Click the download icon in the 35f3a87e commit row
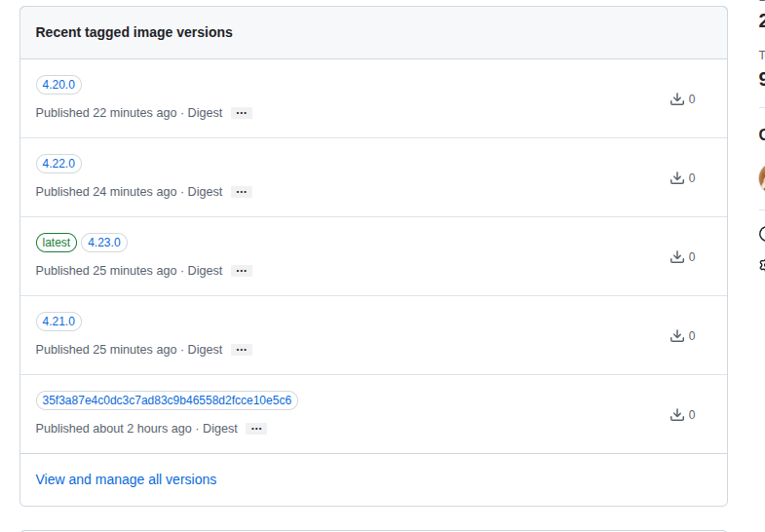 (x=677, y=414)
